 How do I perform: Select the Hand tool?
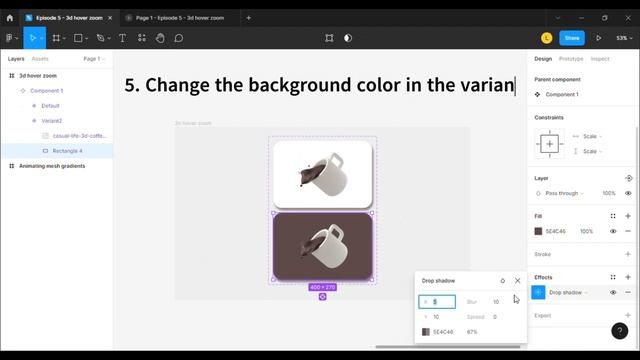click(x=160, y=38)
